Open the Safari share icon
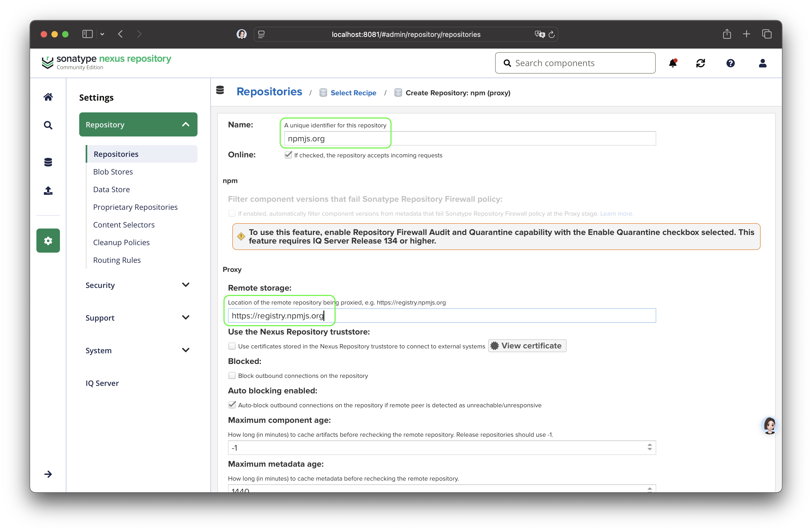This screenshot has width=812, height=532. point(727,34)
